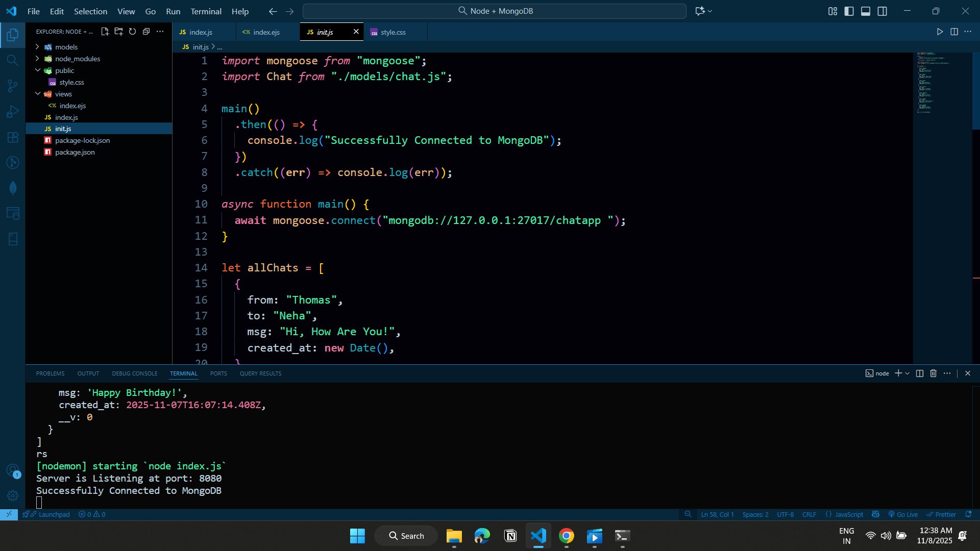Click the editor minimap scrollbar slider
The height and width of the screenshot is (551, 980).
click(x=976, y=91)
